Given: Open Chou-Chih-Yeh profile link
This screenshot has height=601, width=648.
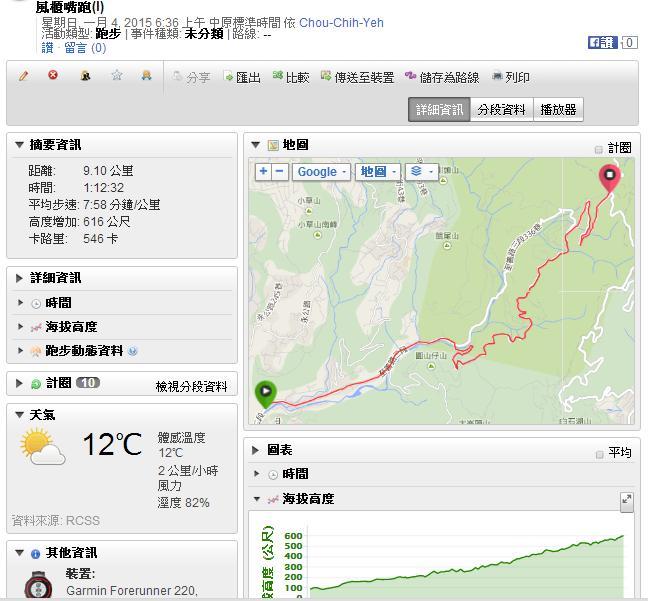Looking at the screenshot, I should click(341, 23).
